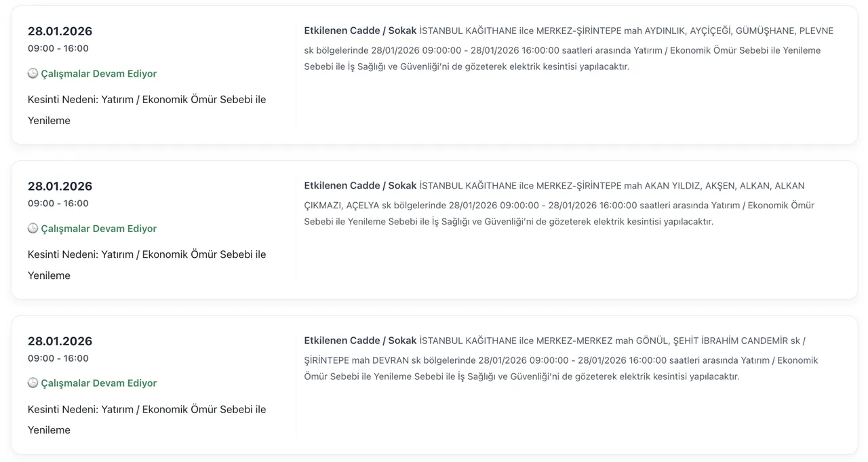
Task: Click the clock icon in the bottom outage card
Action: point(33,383)
